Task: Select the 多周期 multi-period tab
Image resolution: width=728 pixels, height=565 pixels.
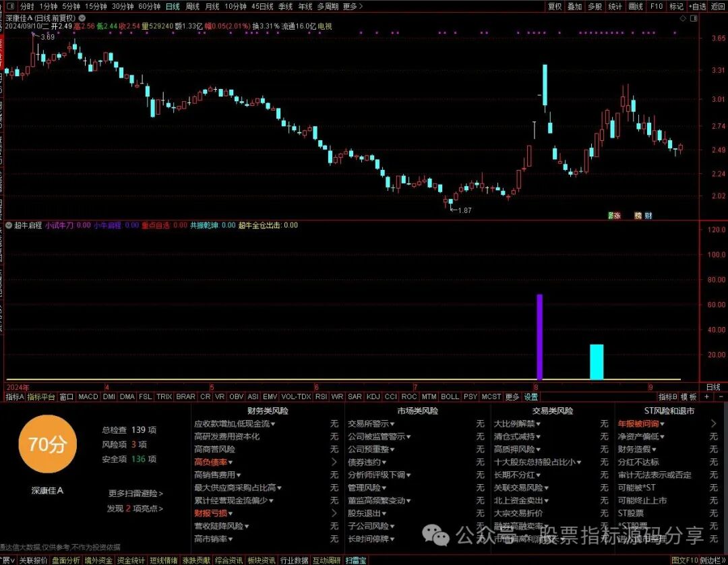Action: coord(328,7)
